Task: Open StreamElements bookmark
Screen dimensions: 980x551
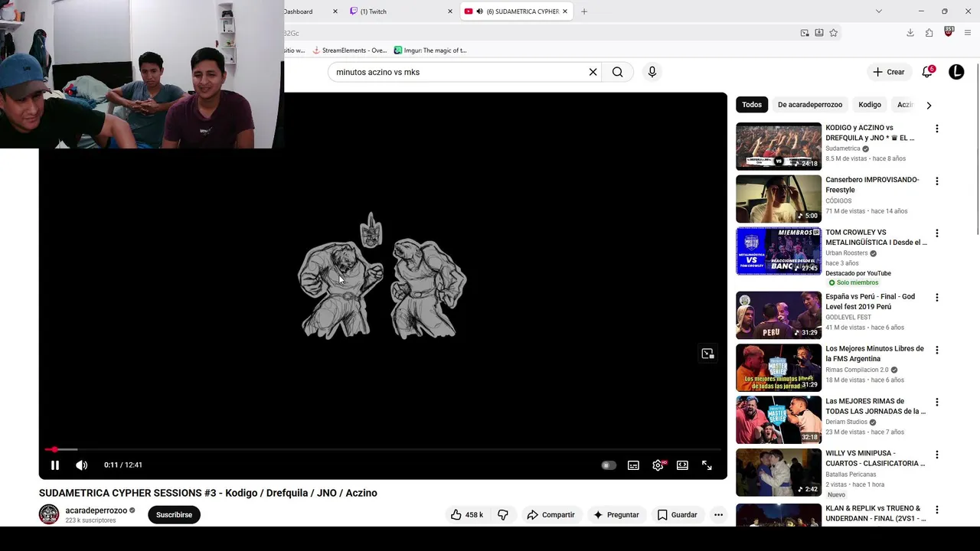Action: click(x=348, y=51)
